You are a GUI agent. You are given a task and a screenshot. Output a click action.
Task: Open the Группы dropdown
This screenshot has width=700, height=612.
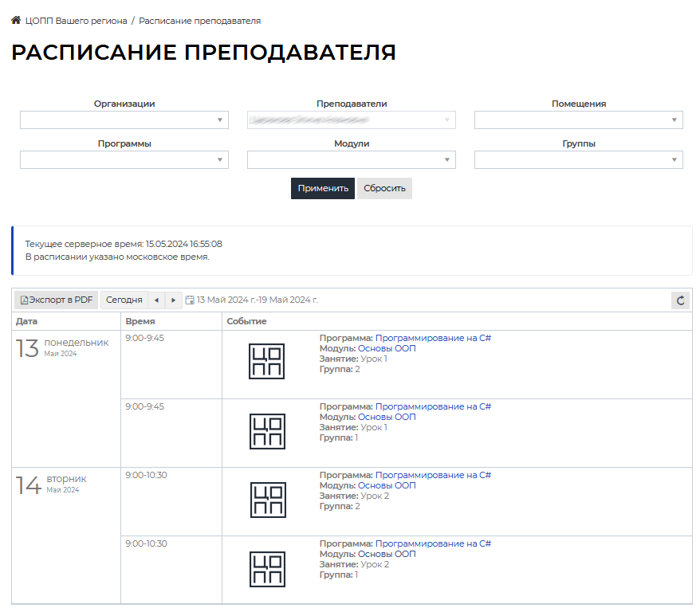(x=578, y=160)
